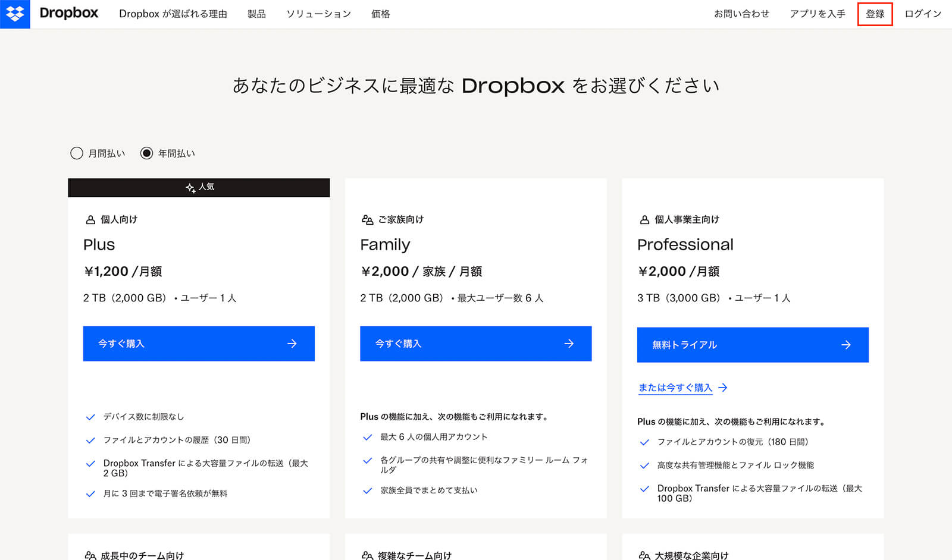Click the 最大ユーザー数 6 人 text

[x=500, y=298]
